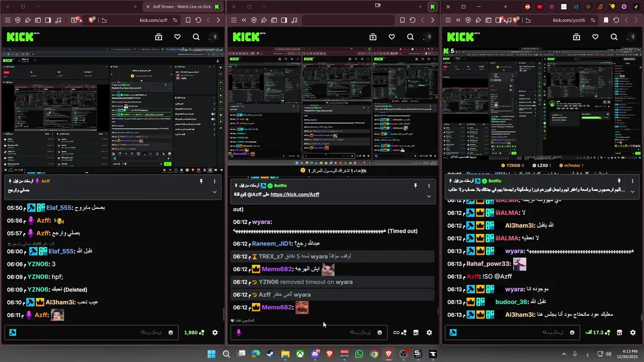Open shop icon in right chat footer
Image resolution: width=644 pixels, height=362 pixels.
click(x=619, y=332)
